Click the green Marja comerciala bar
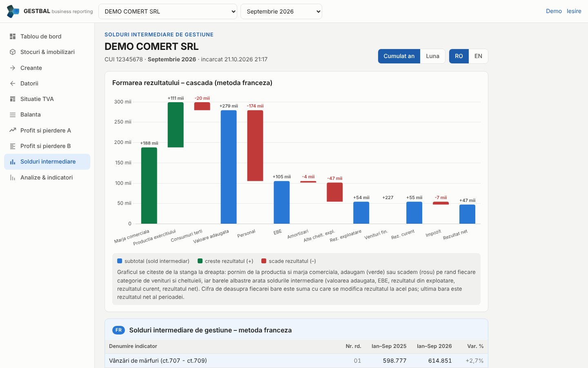This screenshot has height=368, width=588. point(149,186)
